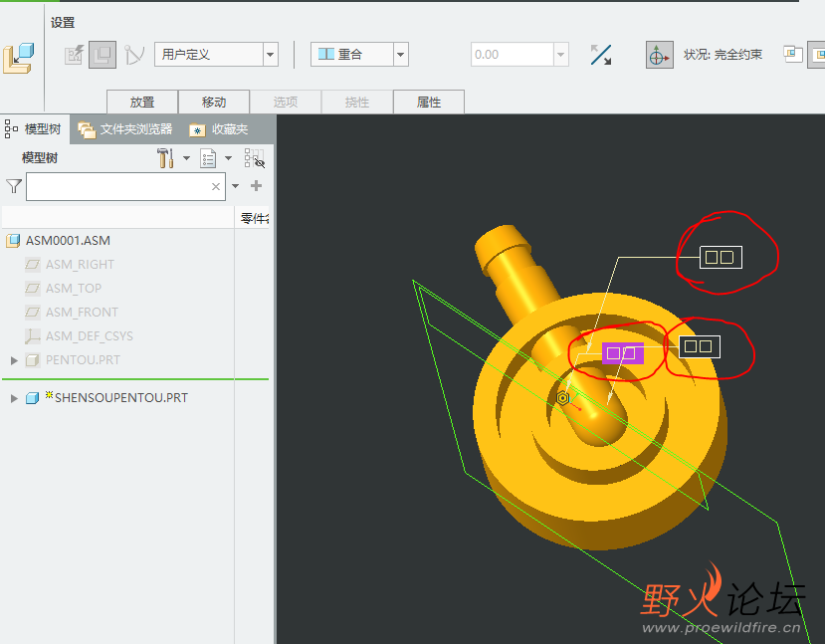Select ASM_FRONT datum plane
The width and height of the screenshot is (825, 644).
click(82, 312)
